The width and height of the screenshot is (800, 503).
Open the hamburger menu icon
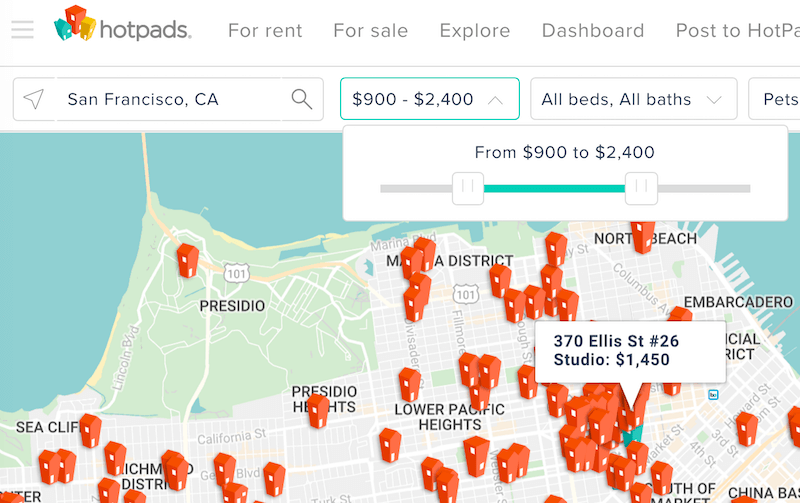pos(22,30)
